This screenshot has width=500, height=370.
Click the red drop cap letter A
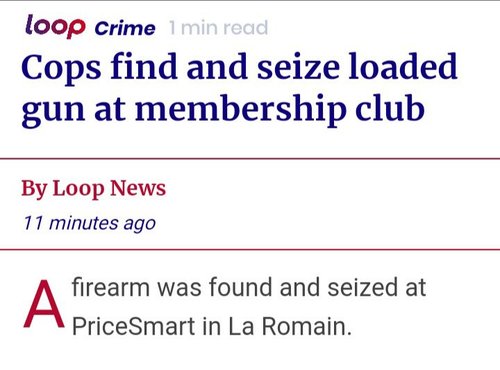pos(44,305)
